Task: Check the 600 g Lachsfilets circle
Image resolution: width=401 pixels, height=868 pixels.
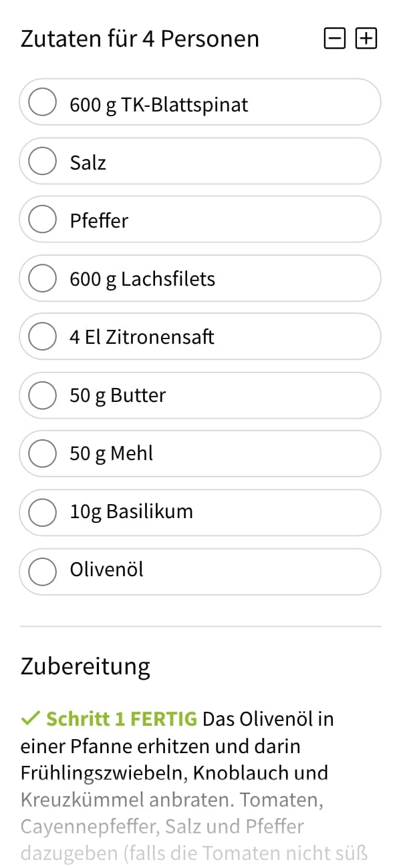Action: coord(43,278)
